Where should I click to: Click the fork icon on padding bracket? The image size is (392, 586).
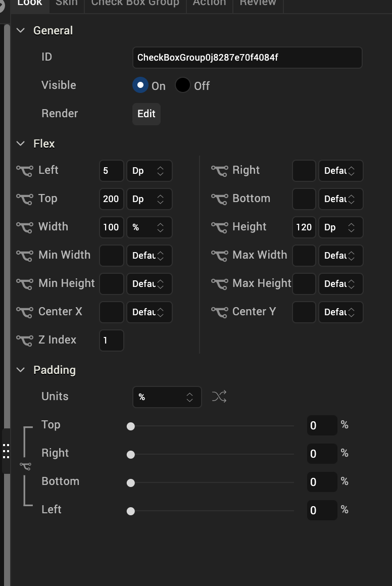coord(25,466)
